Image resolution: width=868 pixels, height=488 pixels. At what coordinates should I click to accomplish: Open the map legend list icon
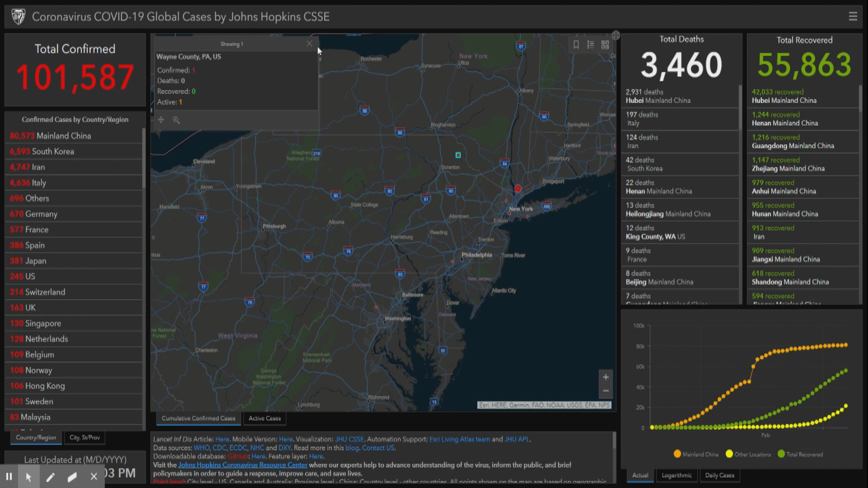[590, 44]
